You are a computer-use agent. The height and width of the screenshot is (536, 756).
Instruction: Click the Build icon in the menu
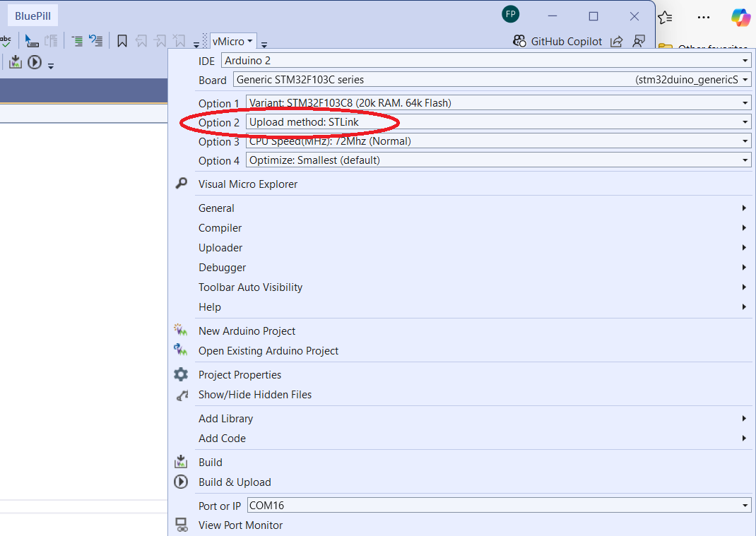coord(181,462)
